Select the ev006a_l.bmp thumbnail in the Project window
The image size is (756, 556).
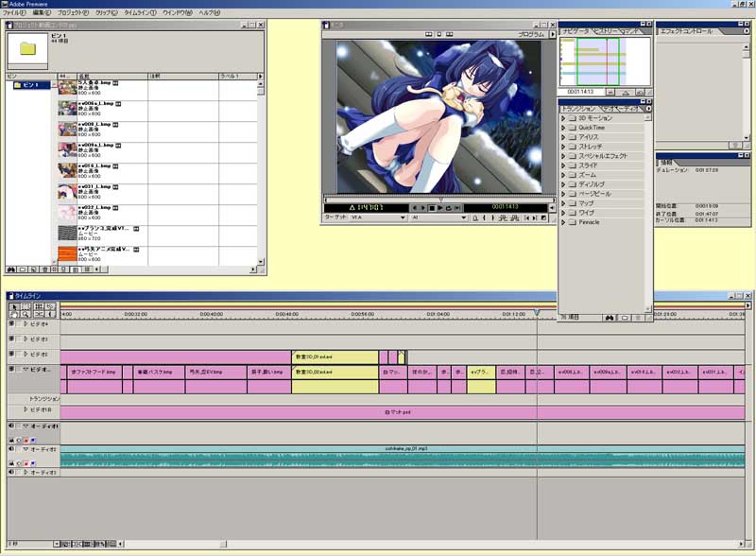pyautogui.click(x=67, y=108)
